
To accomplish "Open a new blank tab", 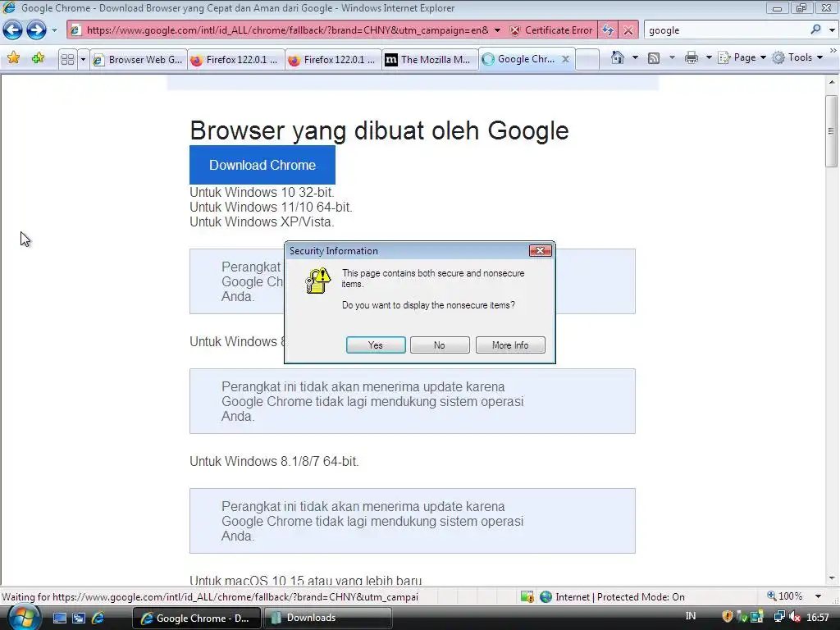I will coord(587,59).
